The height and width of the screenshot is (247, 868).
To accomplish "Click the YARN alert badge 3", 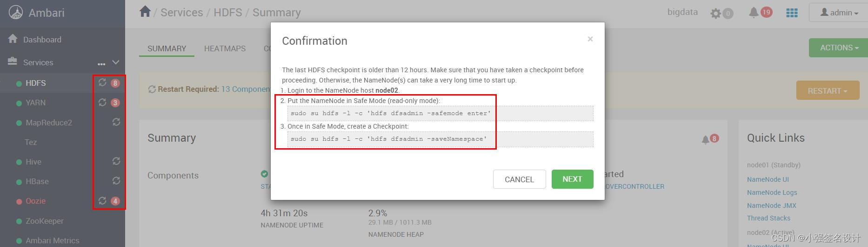I will click(x=115, y=103).
